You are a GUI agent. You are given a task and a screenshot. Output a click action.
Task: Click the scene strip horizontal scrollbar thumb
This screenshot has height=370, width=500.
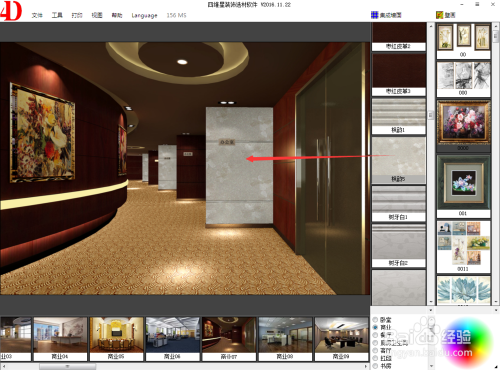(x=68, y=366)
